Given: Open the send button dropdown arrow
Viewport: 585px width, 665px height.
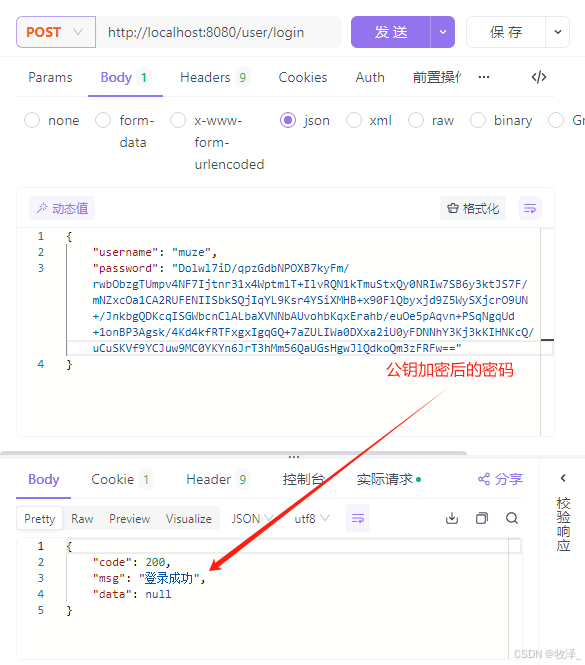Looking at the screenshot, I should [x=442, y=32].
